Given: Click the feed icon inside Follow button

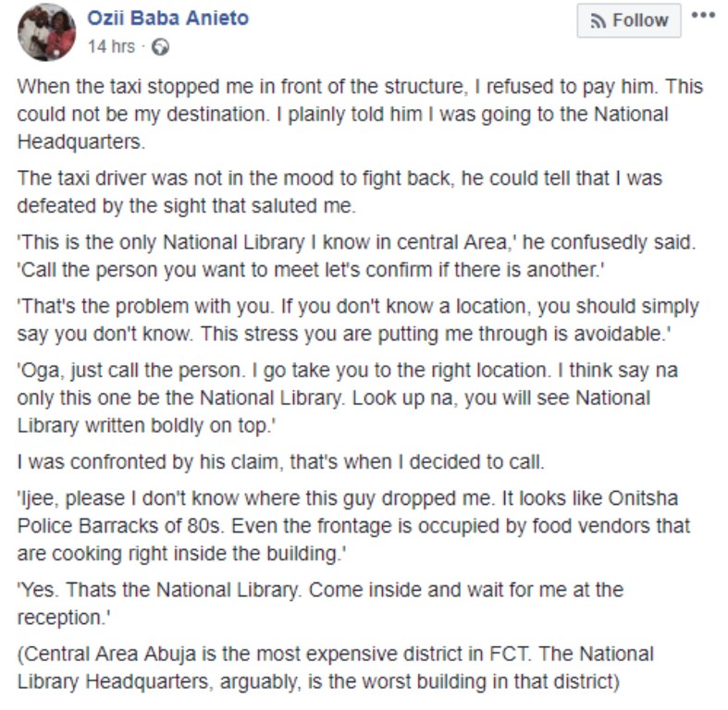Looking at the screenshot, I should point(598,21).
